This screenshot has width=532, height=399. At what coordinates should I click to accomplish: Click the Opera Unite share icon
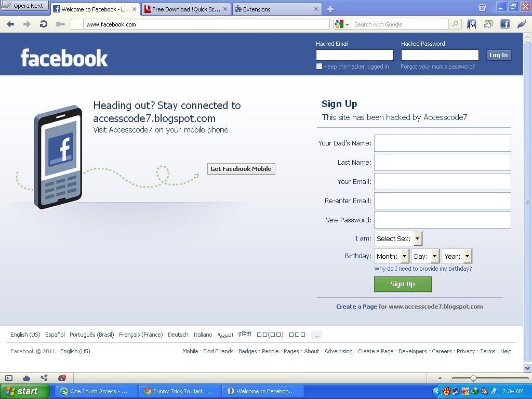coord(44,378)
